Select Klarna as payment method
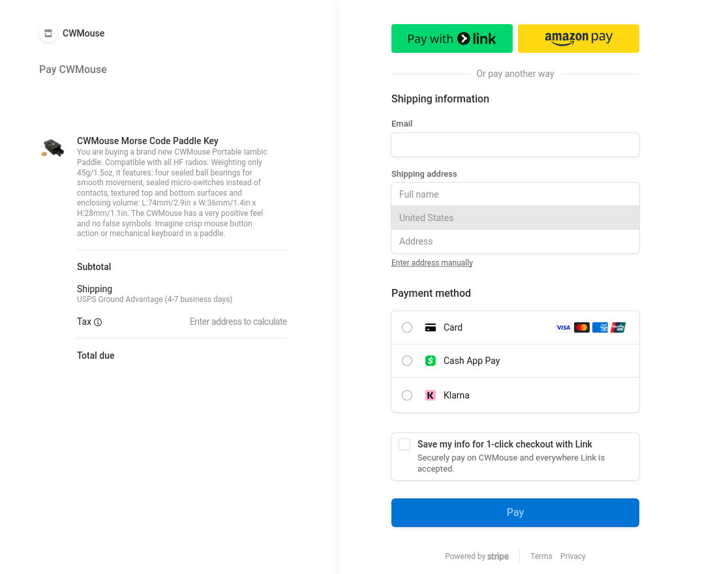 407,395
